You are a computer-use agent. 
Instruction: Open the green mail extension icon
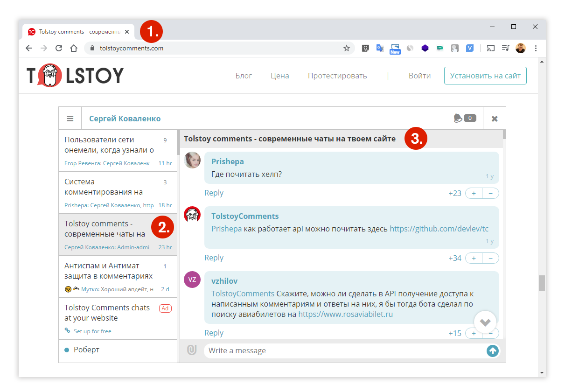coord(440,48)
